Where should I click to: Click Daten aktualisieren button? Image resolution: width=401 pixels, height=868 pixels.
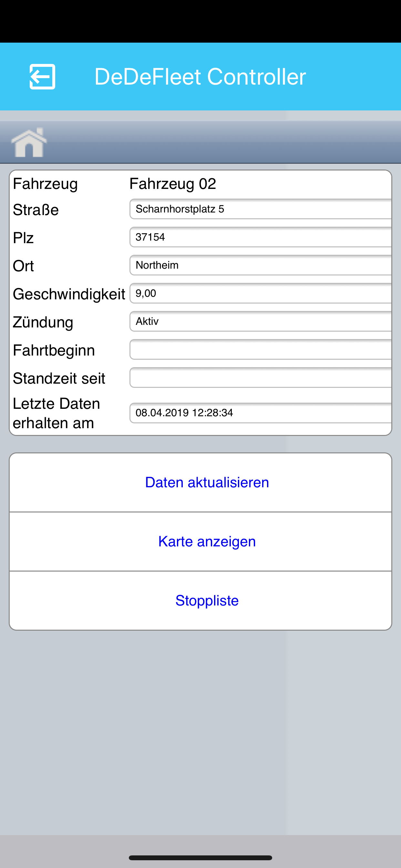pyautogui.click(x=200, y=482)
